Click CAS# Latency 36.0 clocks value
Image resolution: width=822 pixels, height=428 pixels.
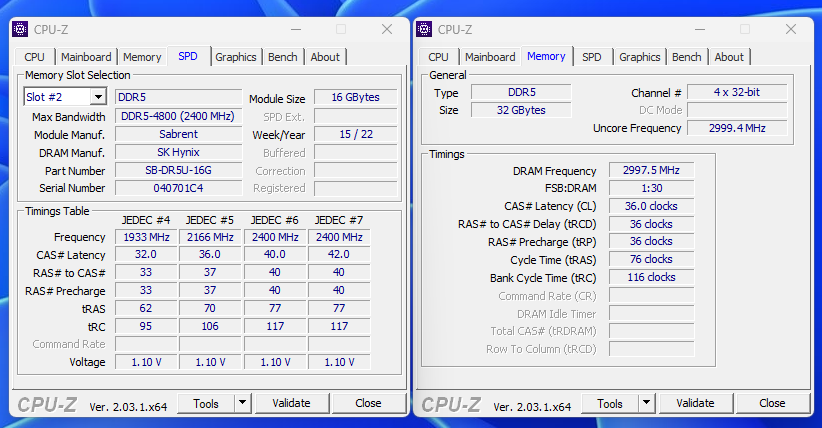point(651,206)
